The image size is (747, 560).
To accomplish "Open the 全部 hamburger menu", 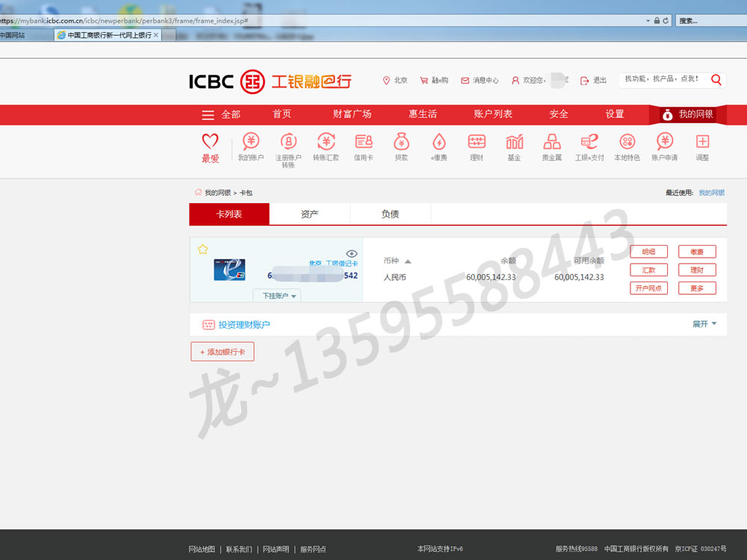I will pos(221,114).
